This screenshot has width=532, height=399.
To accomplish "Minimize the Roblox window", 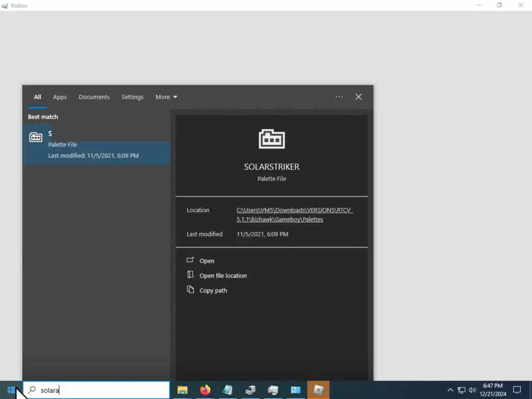I will [x=479, y=5].
